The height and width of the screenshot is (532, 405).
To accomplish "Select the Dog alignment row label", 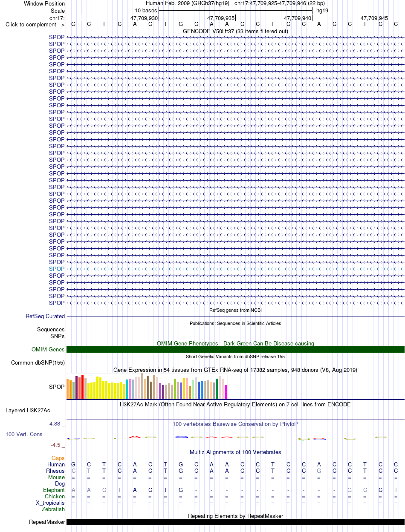I will (x=60, y=483).
